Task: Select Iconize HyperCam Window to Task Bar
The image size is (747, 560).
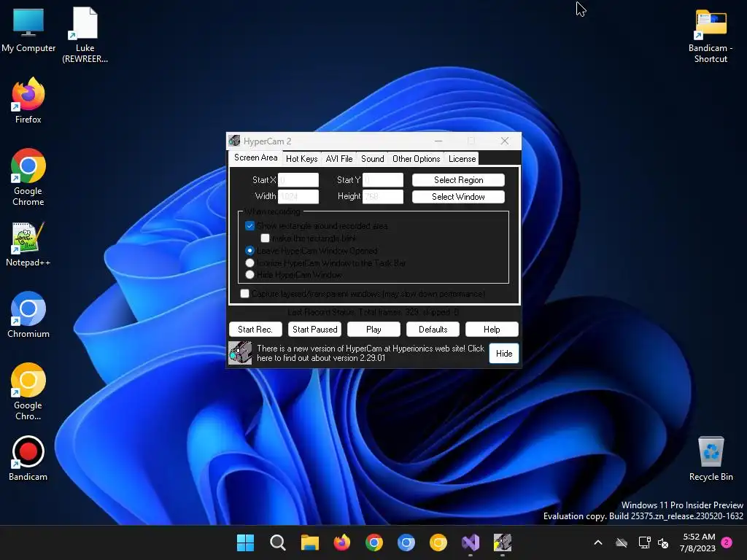Action: (x=249, y=262)
